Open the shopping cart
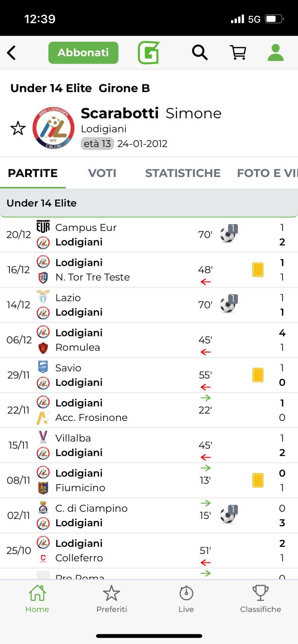Screen dimensions: 298x644 (238, 53)
